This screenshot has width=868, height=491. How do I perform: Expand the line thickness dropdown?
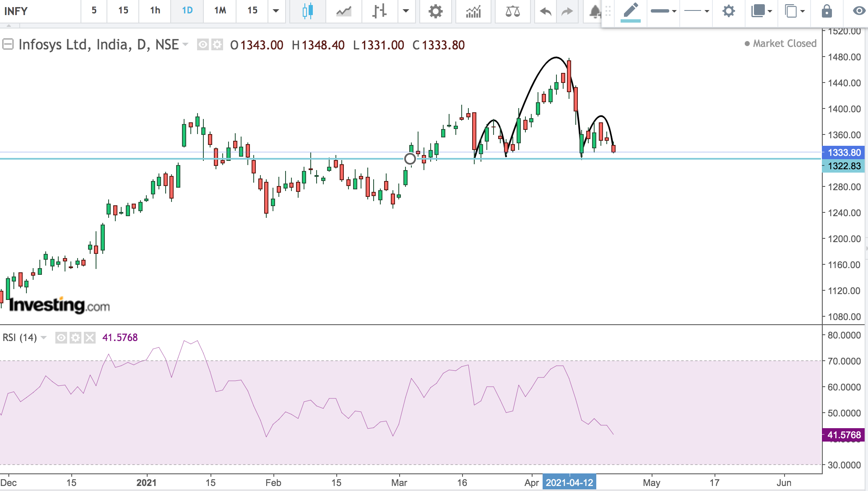point(663,11)
